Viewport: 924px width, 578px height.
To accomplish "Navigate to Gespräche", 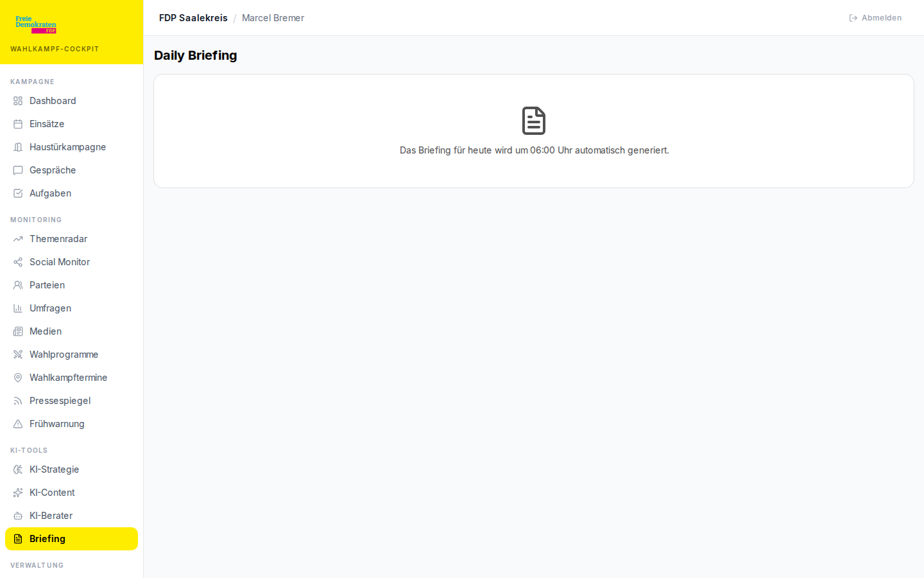I will tap(71, 170).
